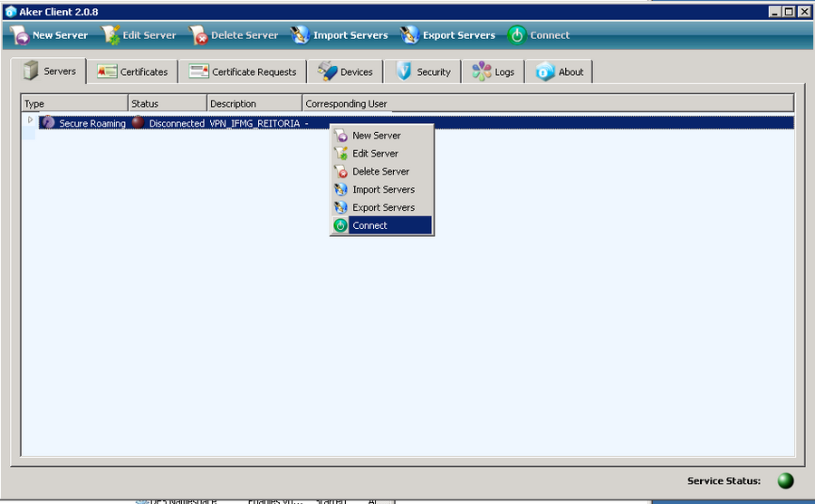
Task: Expand the Secure Roaming server entry
Action: click(x=30, y=120)
